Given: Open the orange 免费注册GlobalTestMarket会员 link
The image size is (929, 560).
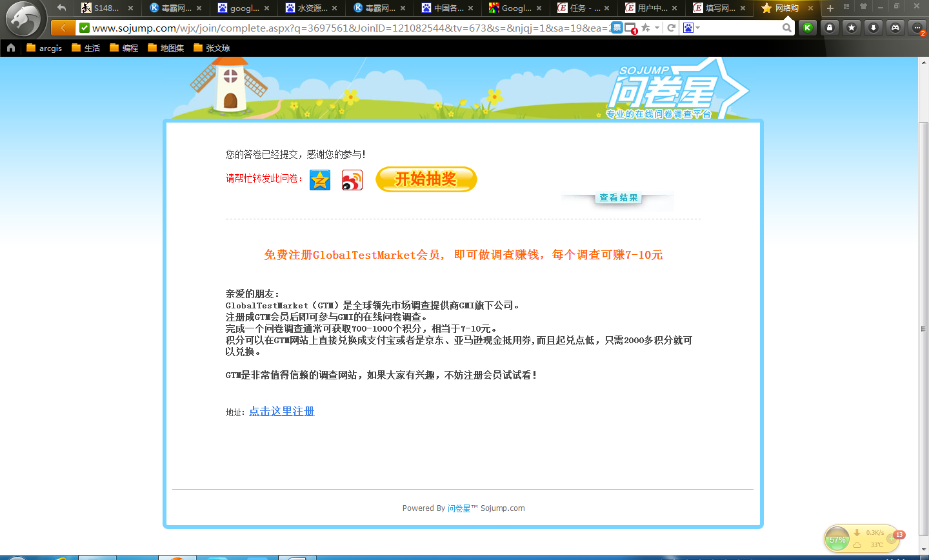Looking at the screenshot, I should point(464,255).
